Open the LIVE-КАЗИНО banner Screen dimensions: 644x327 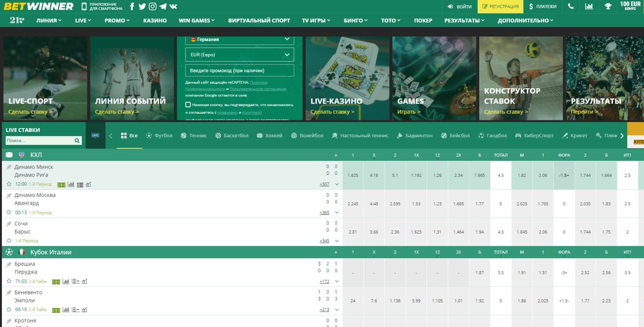pyautogui.click(x=348, y=79)
